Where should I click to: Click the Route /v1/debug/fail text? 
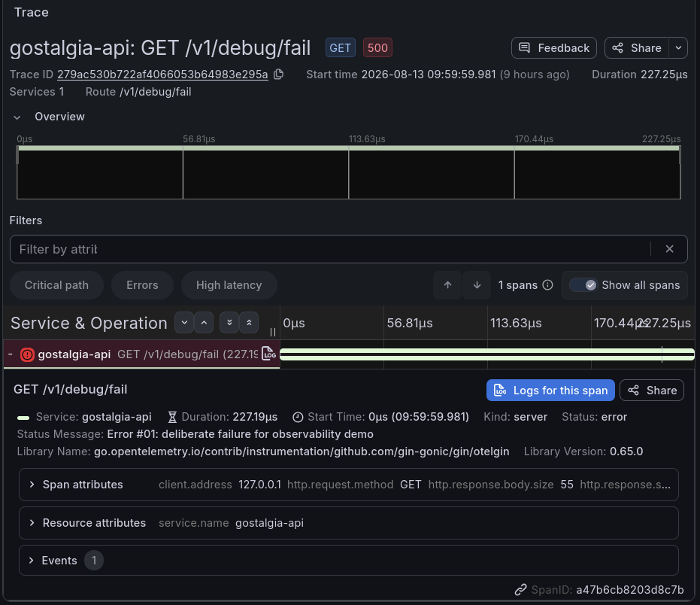138,92
